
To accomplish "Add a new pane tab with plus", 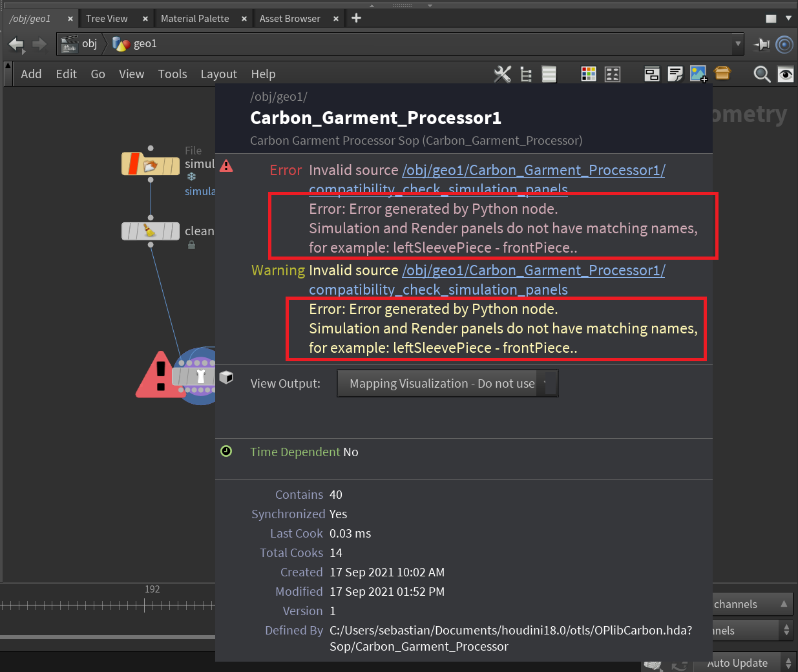I will [356, 18].
